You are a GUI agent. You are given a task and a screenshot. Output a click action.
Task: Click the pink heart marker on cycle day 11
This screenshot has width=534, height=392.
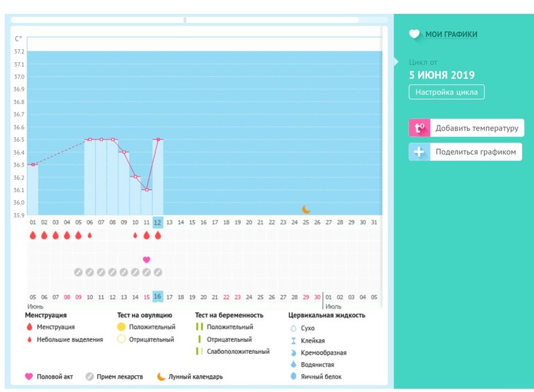(x=146, y=259)
